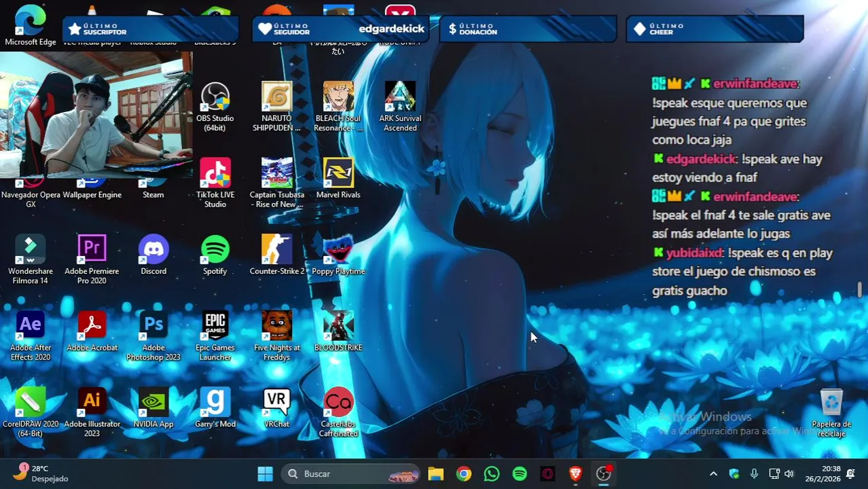Open Windows Security tray icon
868x489 pixels.
[x=734, y=473]
